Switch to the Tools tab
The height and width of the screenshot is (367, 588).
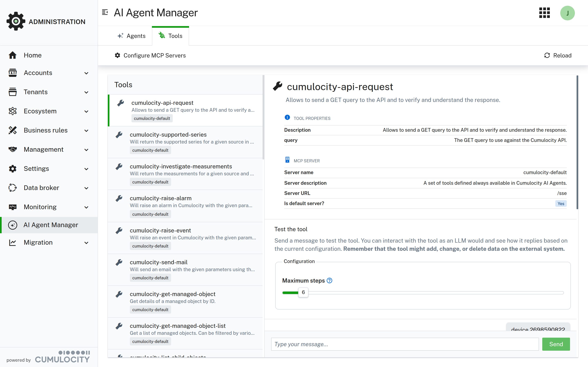(170, 36)
